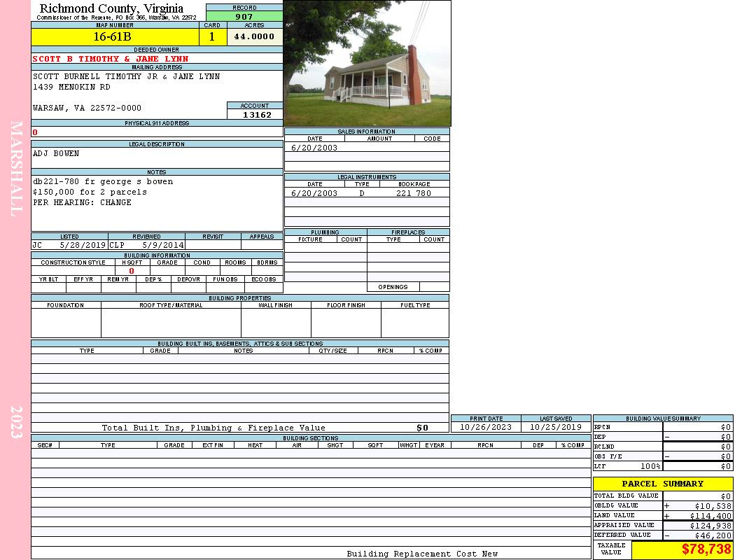Click appraised value $124,938

click(x=710, y=526)
